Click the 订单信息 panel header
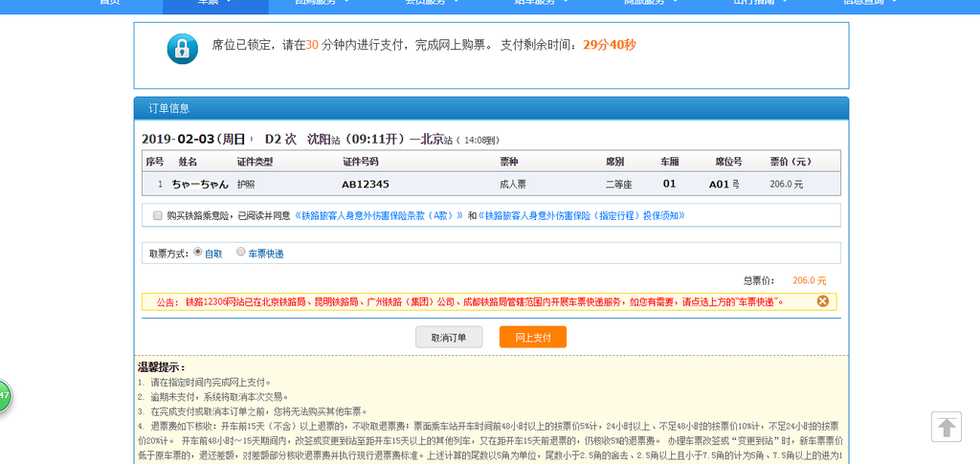The height and width of the screenshot is (464, 980). pyautogui.click(x=491, y=108)
